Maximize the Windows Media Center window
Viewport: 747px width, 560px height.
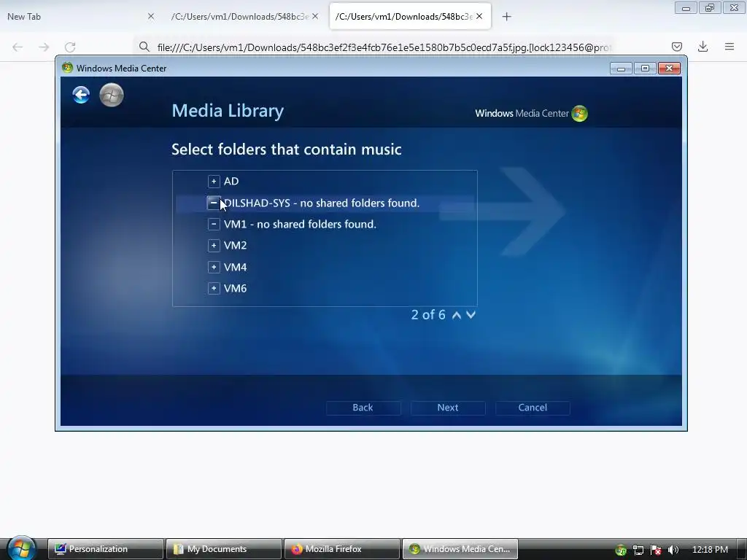click(x=645, y=69)
